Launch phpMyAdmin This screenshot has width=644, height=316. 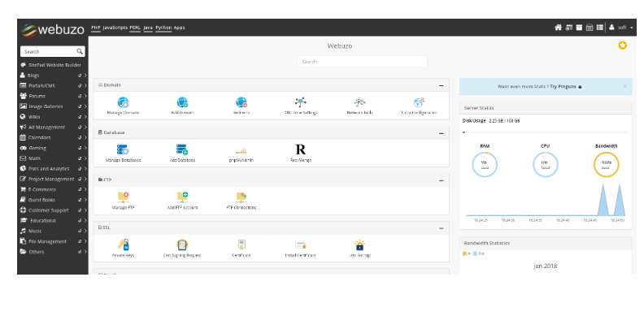[241, 150]
